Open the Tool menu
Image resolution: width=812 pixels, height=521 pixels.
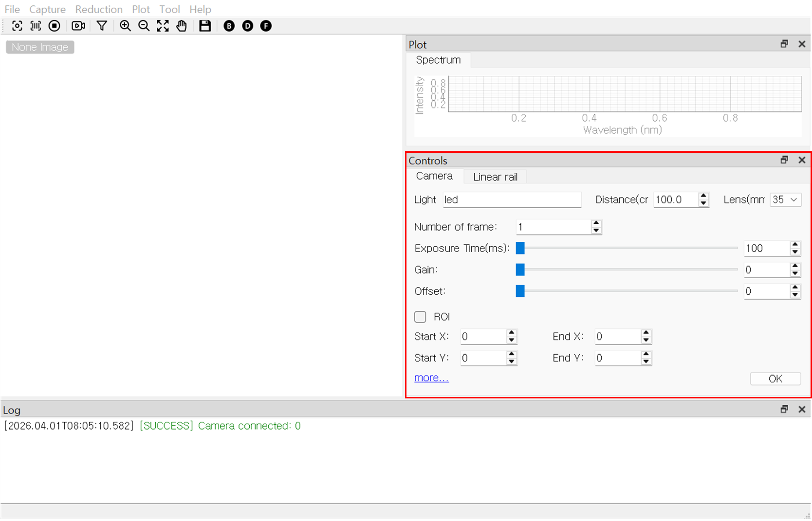(x=169, y=9)
